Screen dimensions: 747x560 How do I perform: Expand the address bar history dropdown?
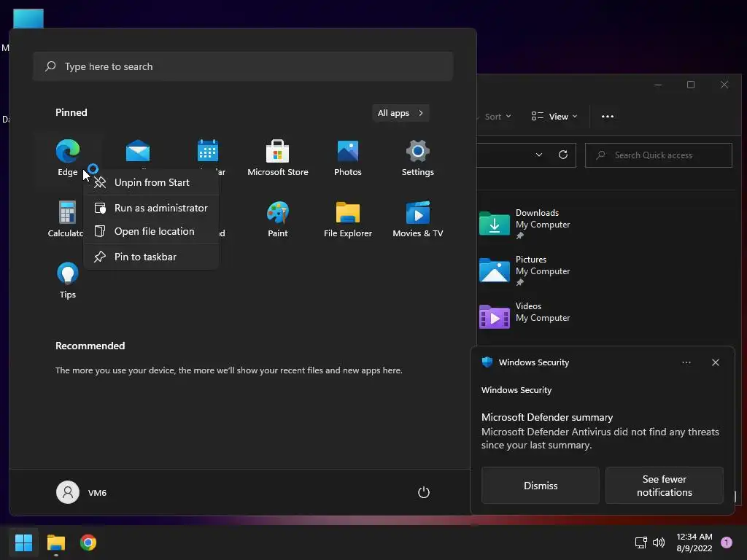tap(539, 155)
